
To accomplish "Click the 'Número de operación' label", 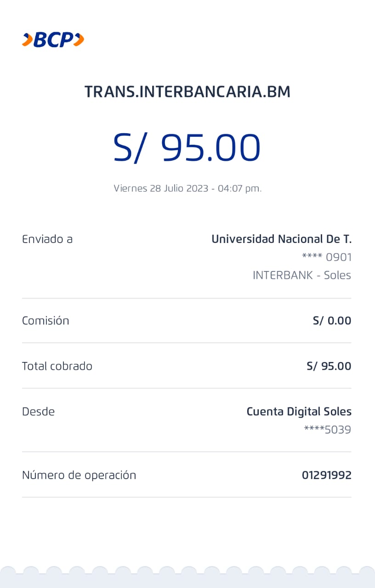I will (79, 475).
